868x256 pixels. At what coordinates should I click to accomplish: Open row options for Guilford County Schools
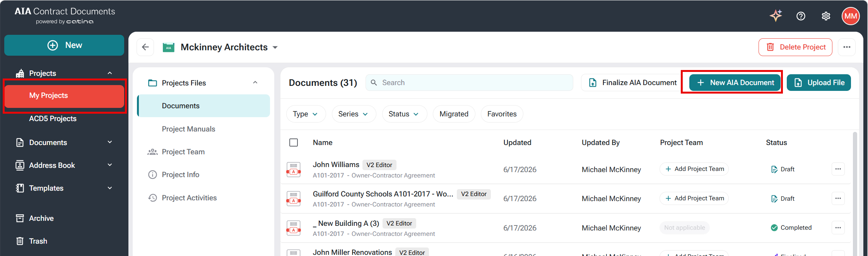pyautogui.click(x=838, y=198)
